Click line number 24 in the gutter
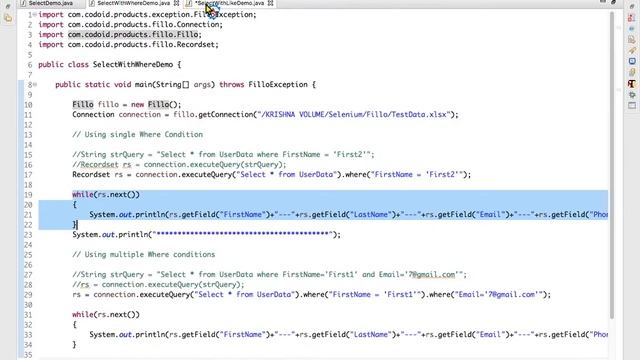Screen dimensions: 640x360 pos(28,245)
